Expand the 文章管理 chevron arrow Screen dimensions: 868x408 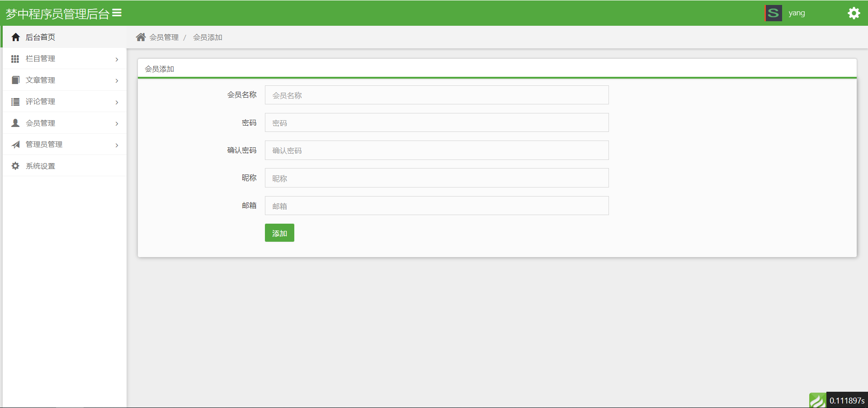tap(117, 80)
